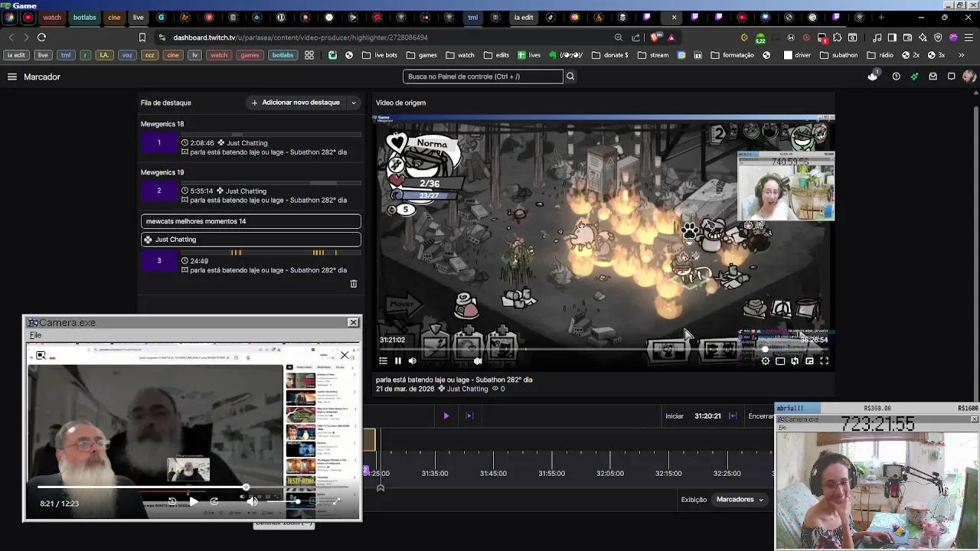Mute the speaker in Camera.exe video
Screen dimensions: 980x551
tap(252, 502)
